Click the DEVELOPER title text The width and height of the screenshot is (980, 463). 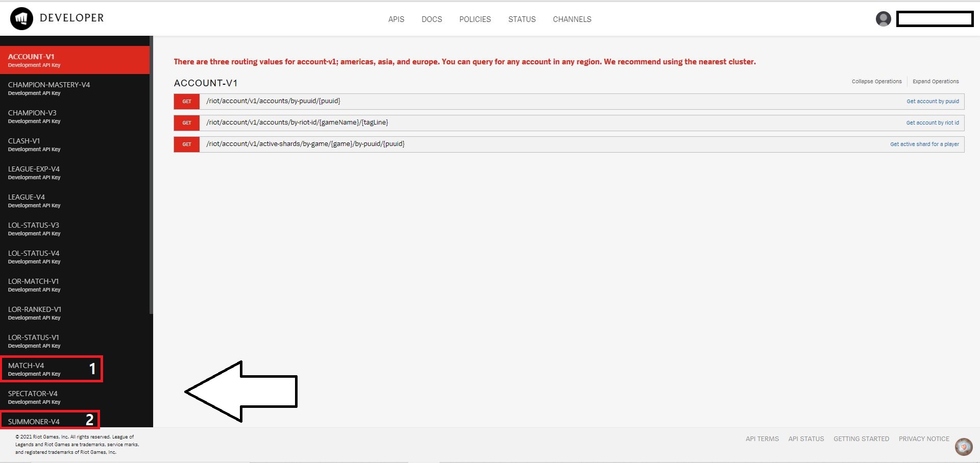[x=71, y=18]
